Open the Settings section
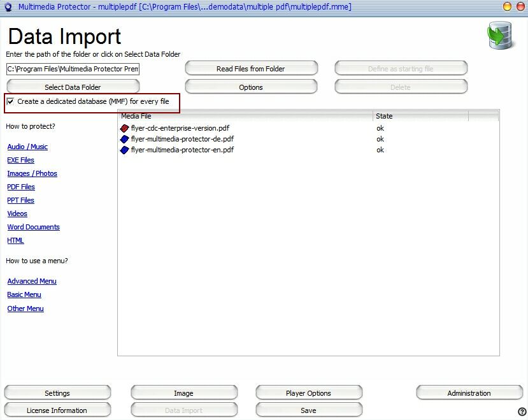The width and height of the screenshot is (528, 420). (x=57, y=393)
